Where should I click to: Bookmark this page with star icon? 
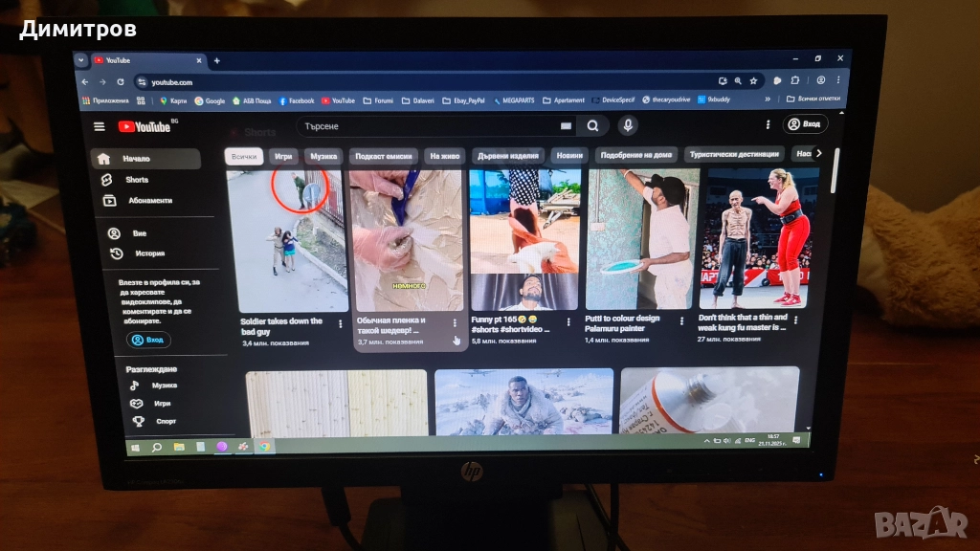tap(754, 81)
